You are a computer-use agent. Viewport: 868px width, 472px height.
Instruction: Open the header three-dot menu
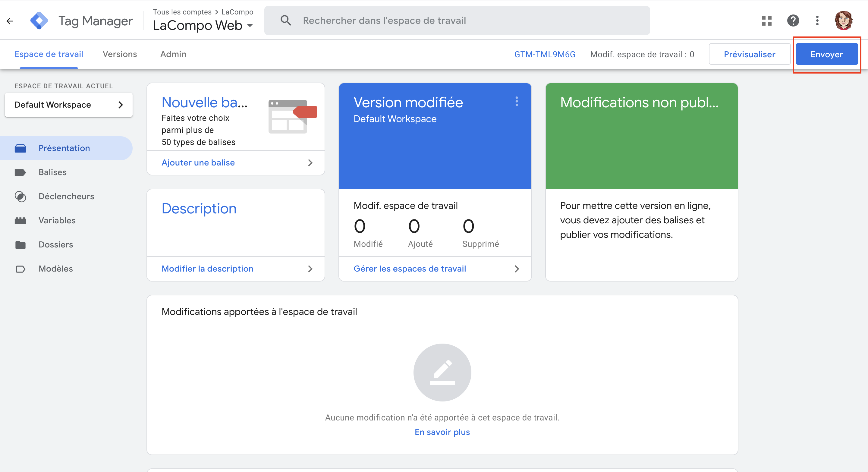817,20
